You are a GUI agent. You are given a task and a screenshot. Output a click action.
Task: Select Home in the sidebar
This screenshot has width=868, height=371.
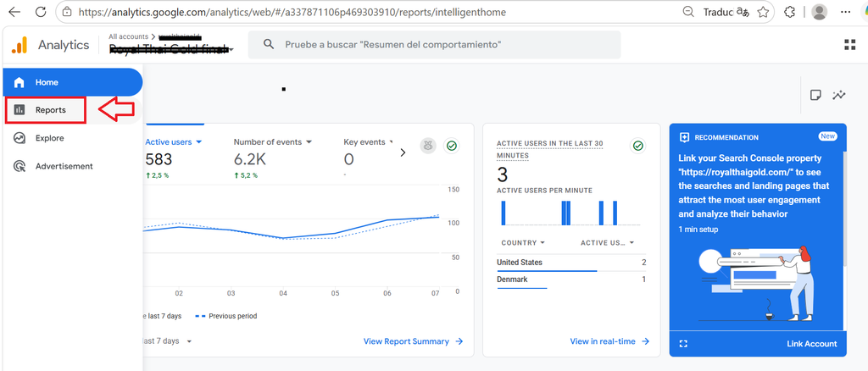pyautogui.click(x=73, y=82)
